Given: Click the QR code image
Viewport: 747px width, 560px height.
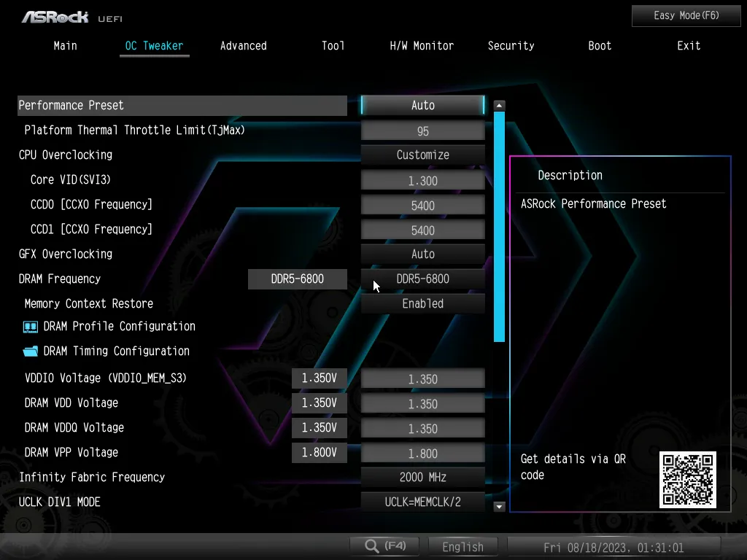Looking at the screenshot, I should (x=687, y=480).
